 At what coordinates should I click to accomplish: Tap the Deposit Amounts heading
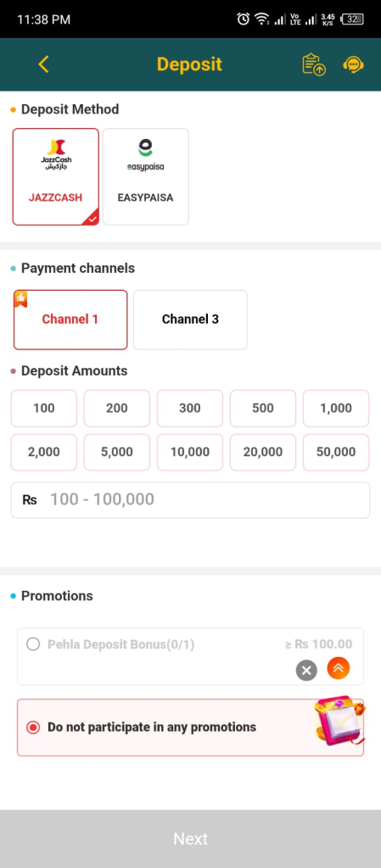click(x=74, y=371)
